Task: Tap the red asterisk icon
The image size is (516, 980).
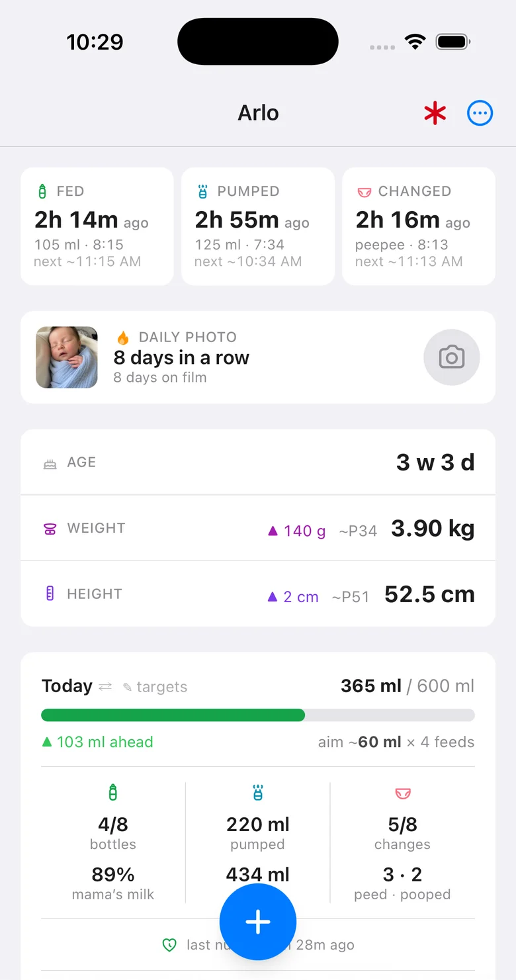Action: pyautogui.click(x=435, y=113)
